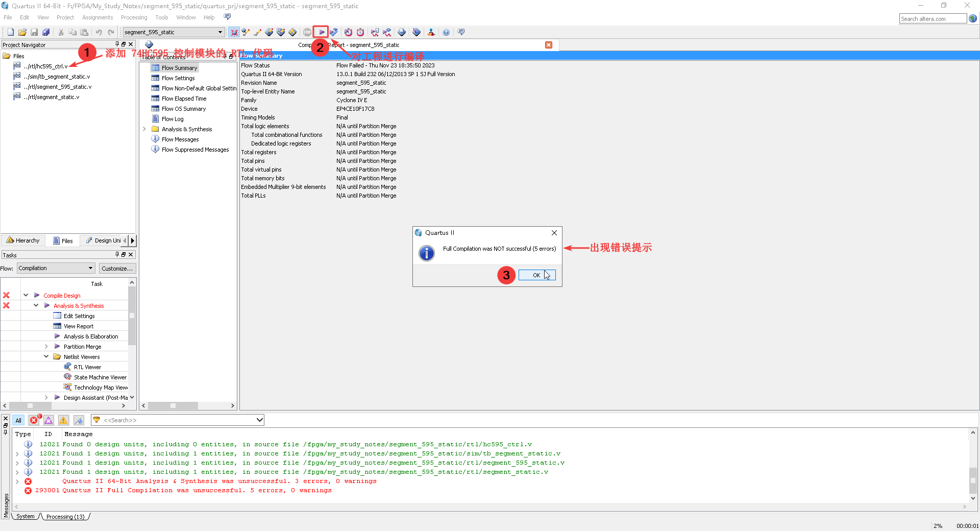Click the Open File folder icon

tap(22, 32)
